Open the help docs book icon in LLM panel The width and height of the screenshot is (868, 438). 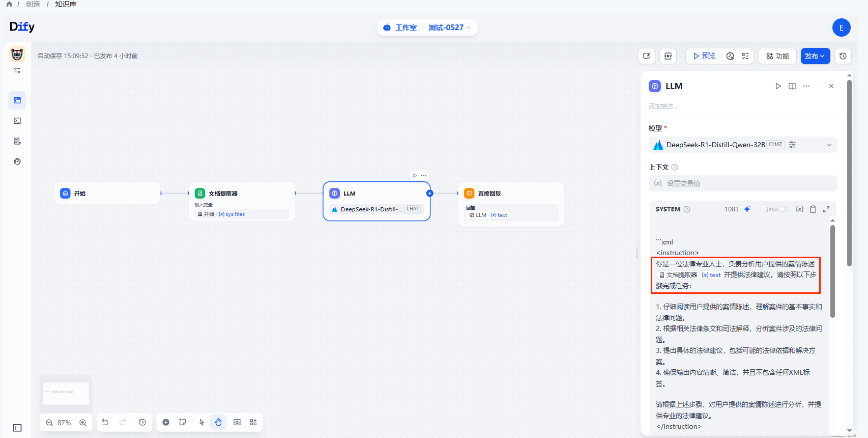coord(792,86)
